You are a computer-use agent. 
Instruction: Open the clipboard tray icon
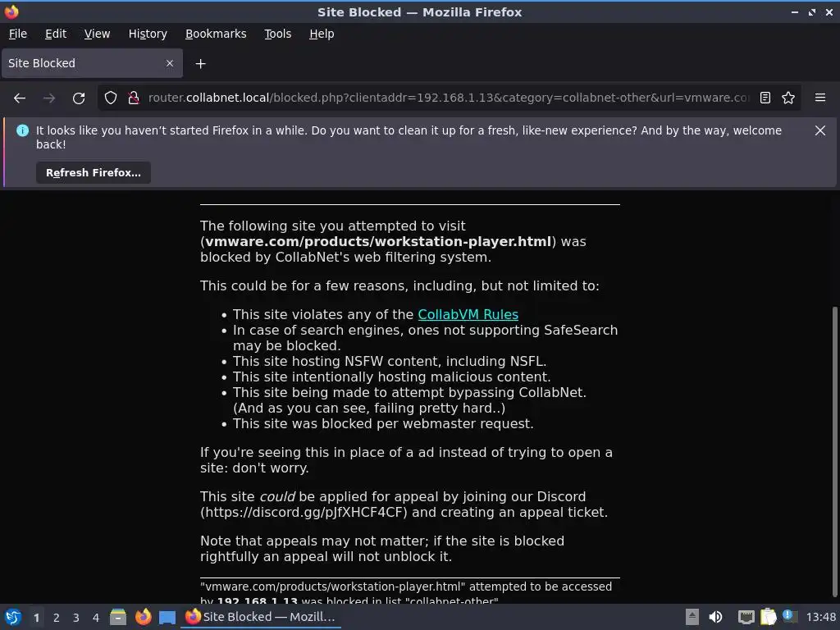[768, 617]
